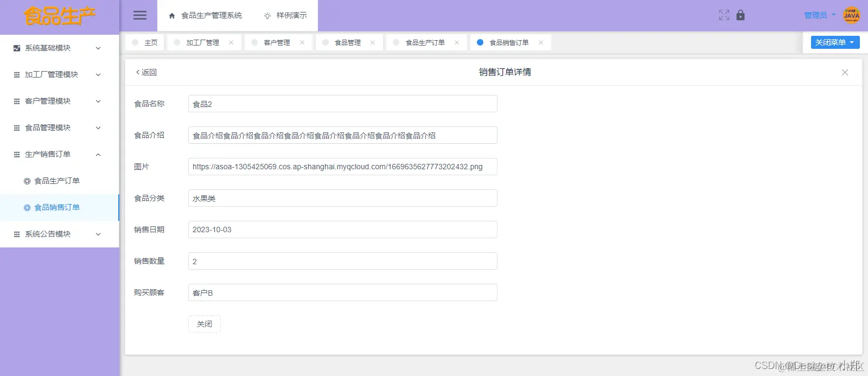The height and width of the screenshot is (376, 868).
Task: Click the 关闭 button below the form
Action: pyautogui.click(x=205, y=324)
